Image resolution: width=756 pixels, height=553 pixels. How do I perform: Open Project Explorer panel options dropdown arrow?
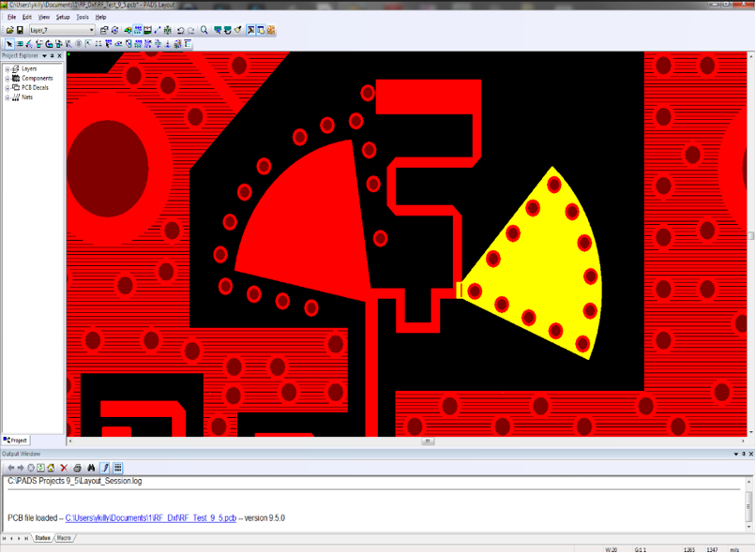[x=44, y=56]
